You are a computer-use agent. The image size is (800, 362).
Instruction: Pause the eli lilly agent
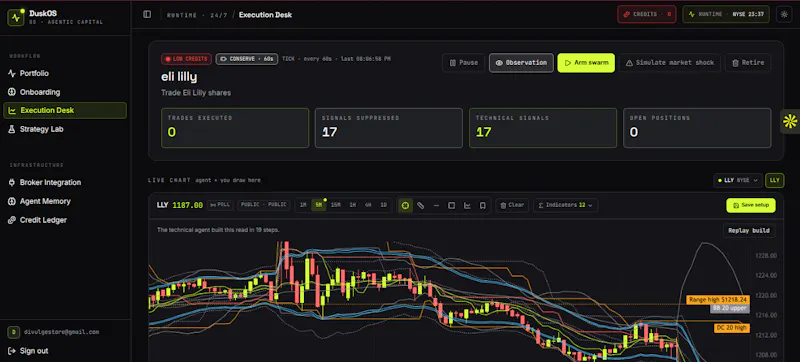point(463,63)
